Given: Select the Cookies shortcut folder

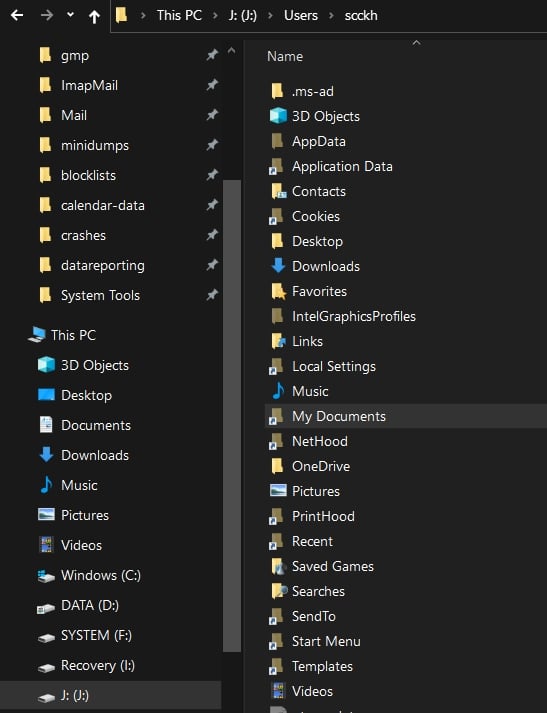Looking at the screenshot, I should 316,216.
